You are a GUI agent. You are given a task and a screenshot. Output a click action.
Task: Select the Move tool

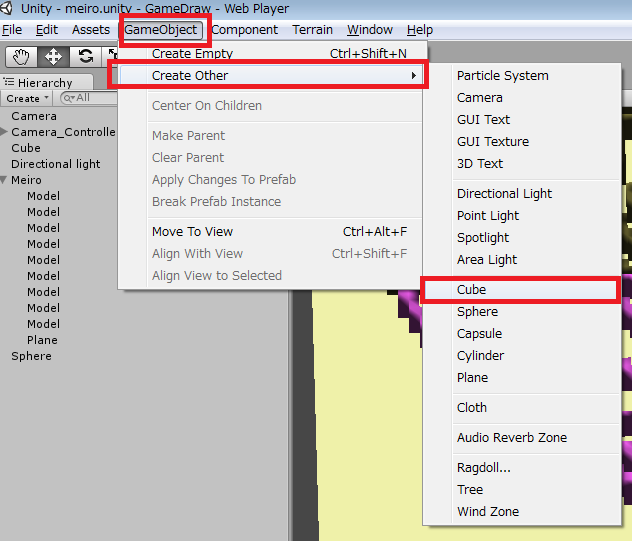(x=53, y=56)
